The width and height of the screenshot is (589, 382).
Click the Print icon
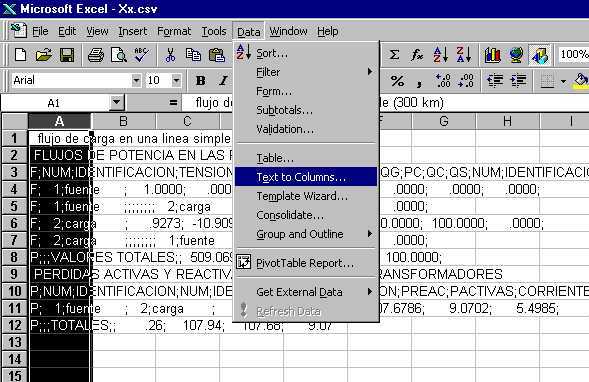click(x=96, y=55)
